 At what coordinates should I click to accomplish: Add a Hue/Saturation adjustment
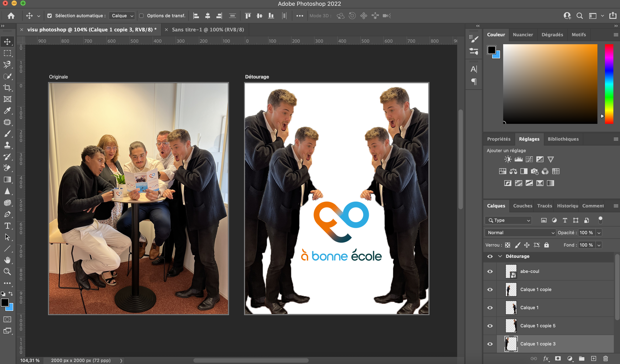503,171
